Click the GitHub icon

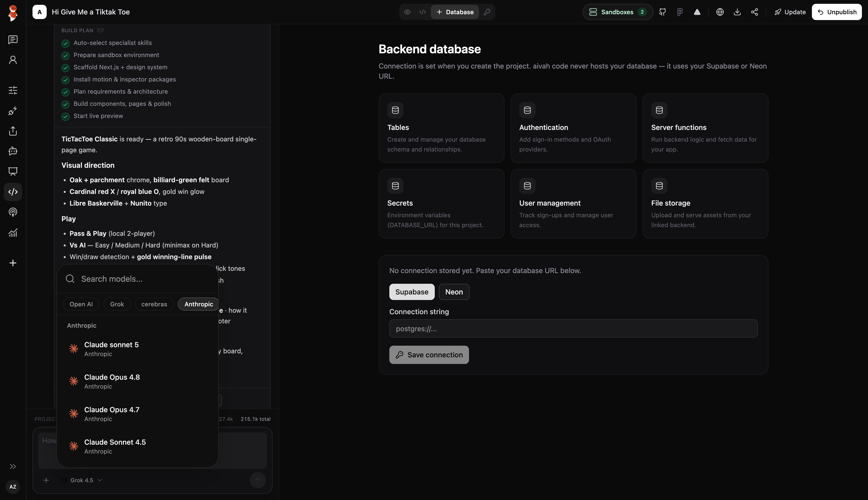(x=662, y=12)
